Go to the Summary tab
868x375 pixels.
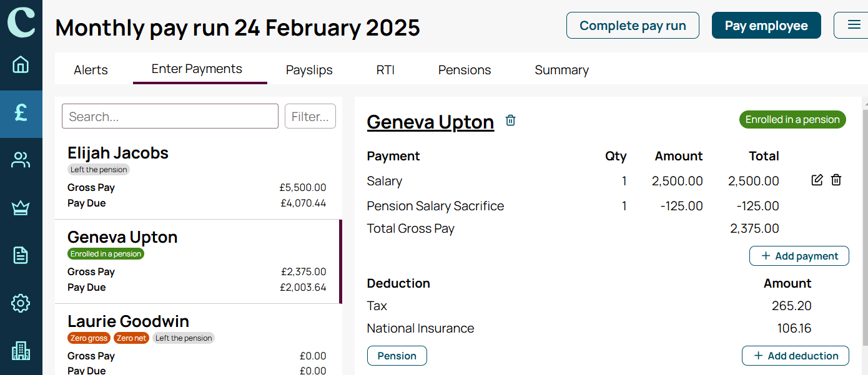point(561,70)
